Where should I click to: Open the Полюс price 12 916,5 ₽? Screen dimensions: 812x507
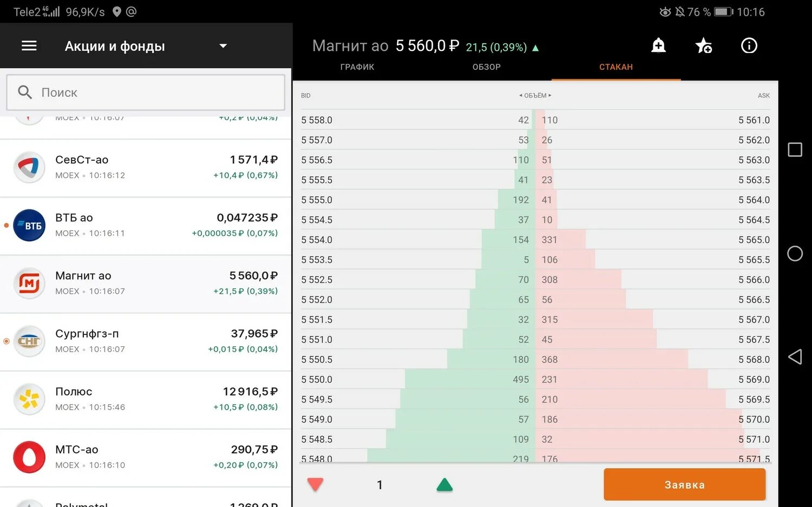(x=251, y=391)
